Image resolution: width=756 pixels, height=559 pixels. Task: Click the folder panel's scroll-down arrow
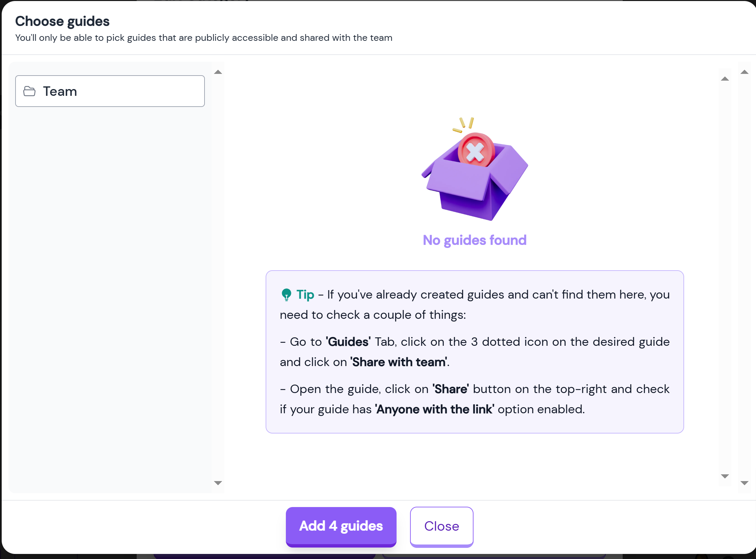pyautogui.click(x=218, y=483)
